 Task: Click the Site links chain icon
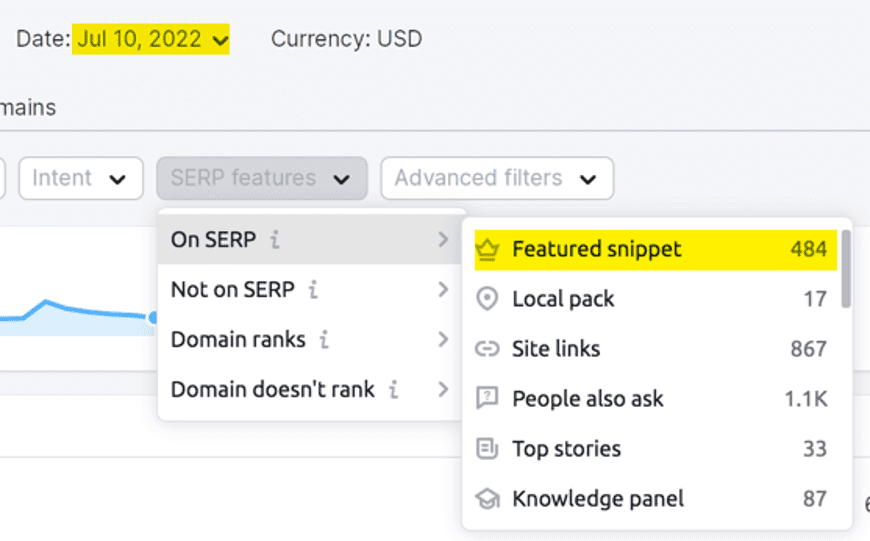point(487,349)
